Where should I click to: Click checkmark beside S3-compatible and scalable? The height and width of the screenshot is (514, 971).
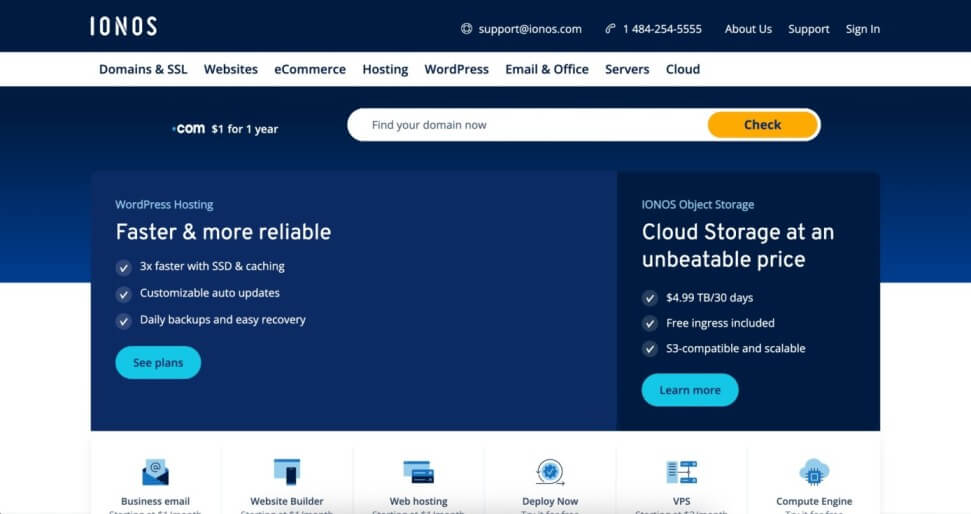[650, 349]
